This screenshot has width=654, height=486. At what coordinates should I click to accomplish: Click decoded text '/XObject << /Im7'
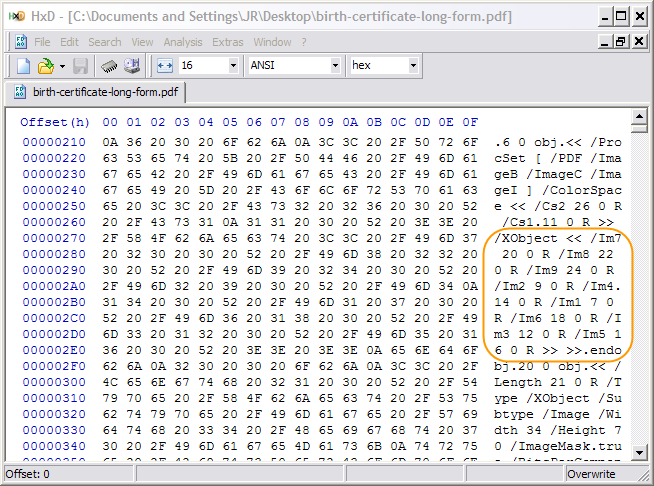point(558,238)
